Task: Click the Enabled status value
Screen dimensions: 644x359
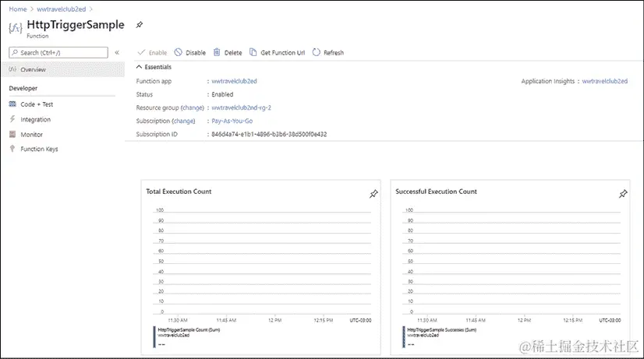Action: [222, 94]
